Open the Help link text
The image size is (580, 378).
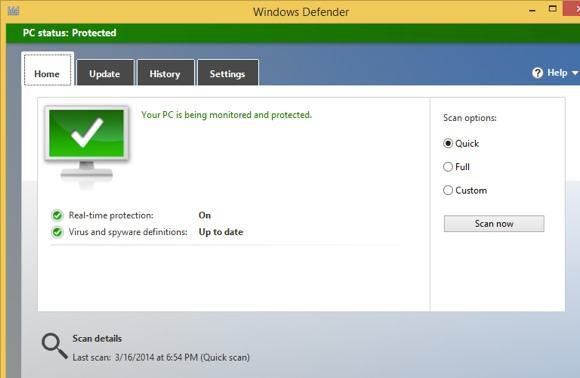click(x=557, y=73)
